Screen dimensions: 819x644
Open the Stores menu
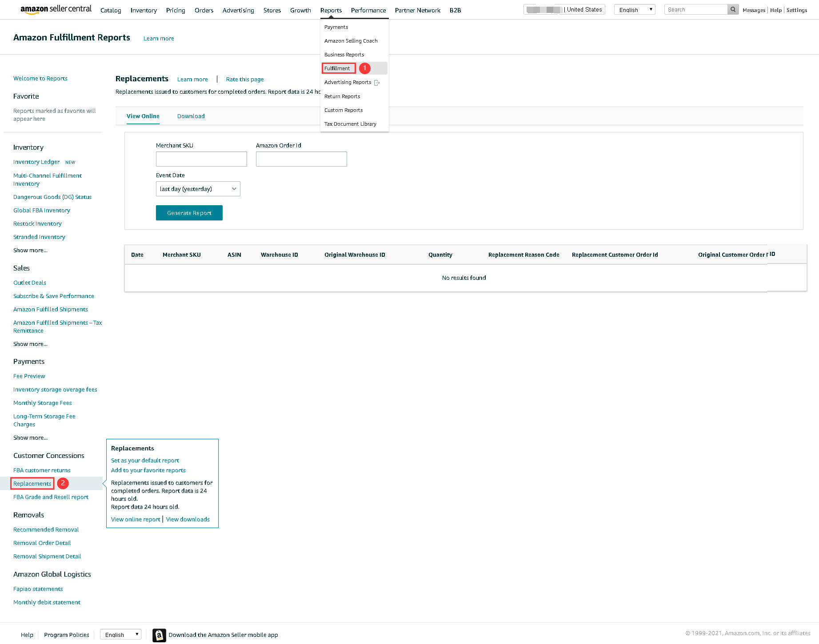coord(272,10)
